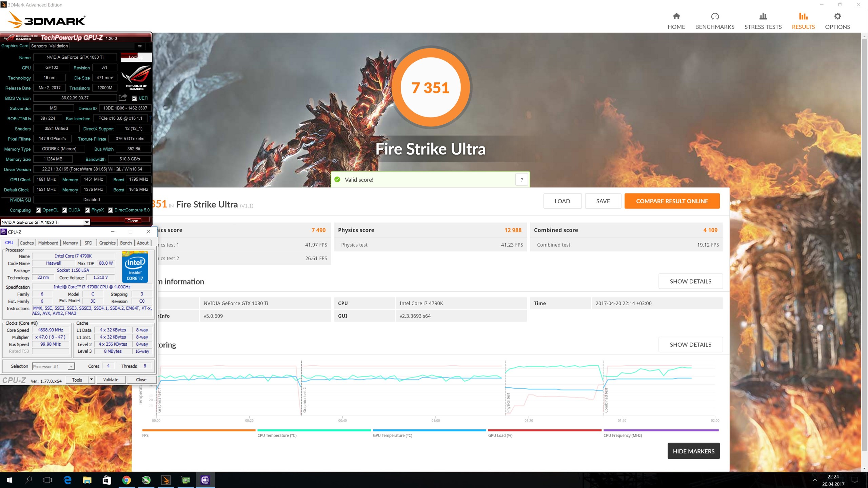Open the CPU-Z SPD tab
Screen dimensions: 868x488
(x=88, y=243)
